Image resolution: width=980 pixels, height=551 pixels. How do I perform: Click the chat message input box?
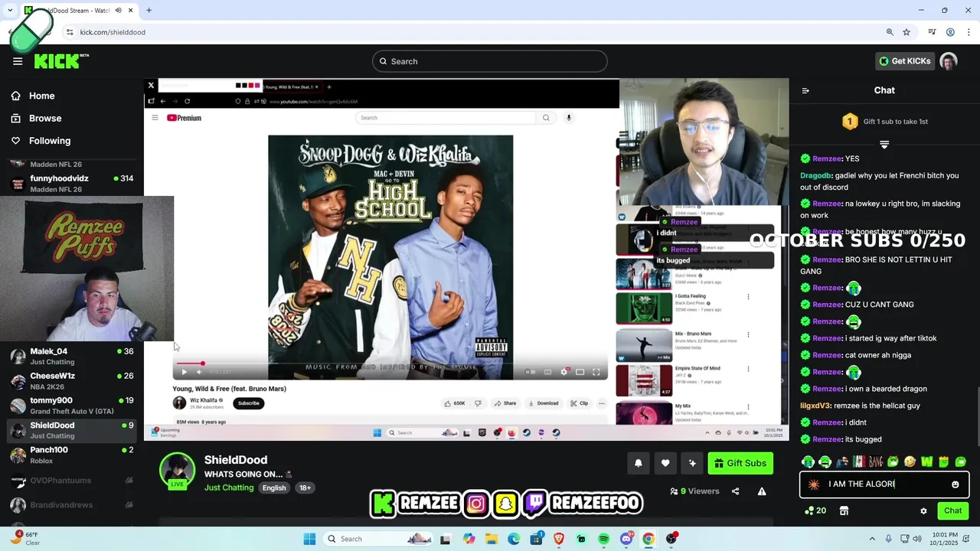(x=884, y=484)
